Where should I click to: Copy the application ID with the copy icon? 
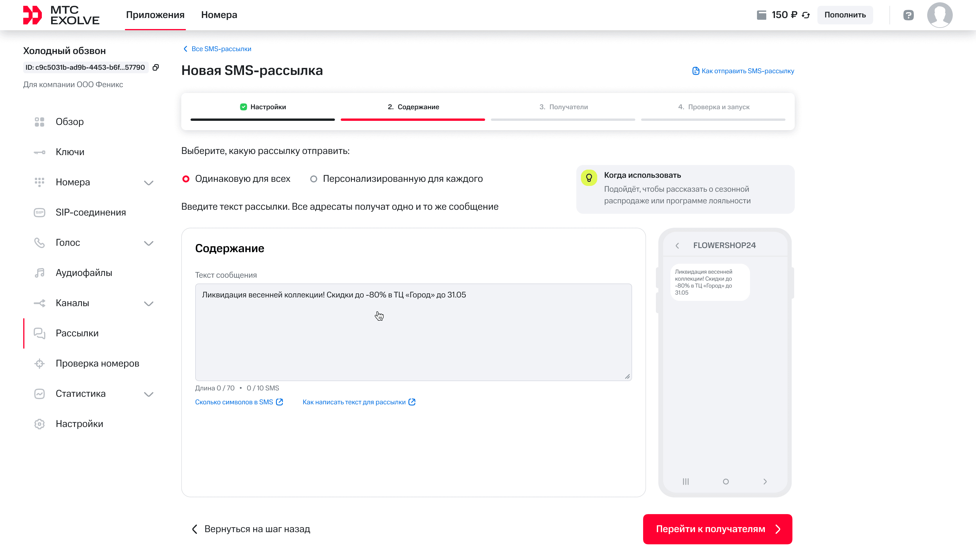click(156, 68)
